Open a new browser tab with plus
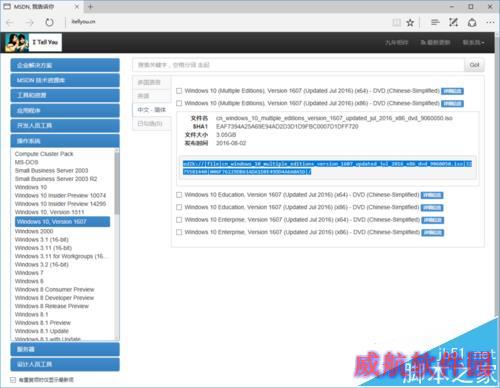 90,7
